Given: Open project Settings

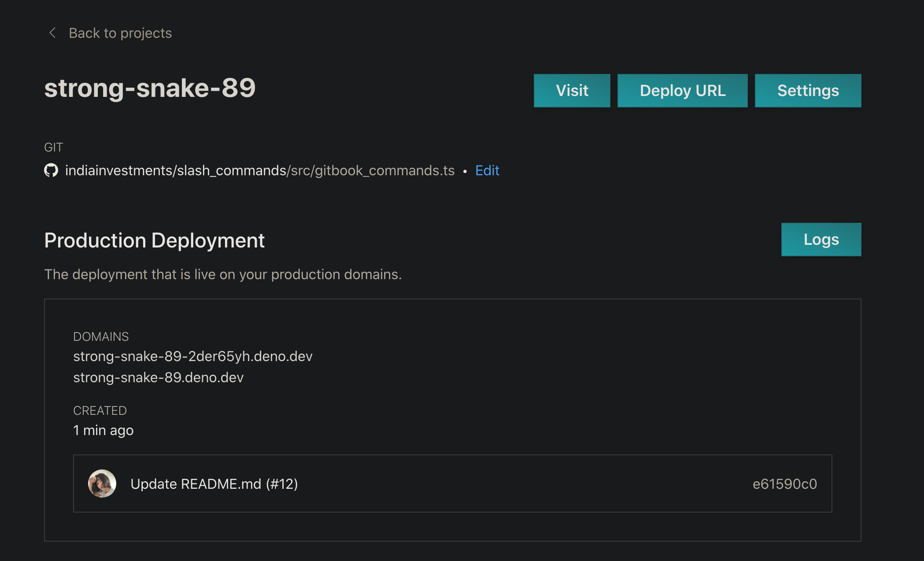Looking at the screenshot, I should 808,91.
